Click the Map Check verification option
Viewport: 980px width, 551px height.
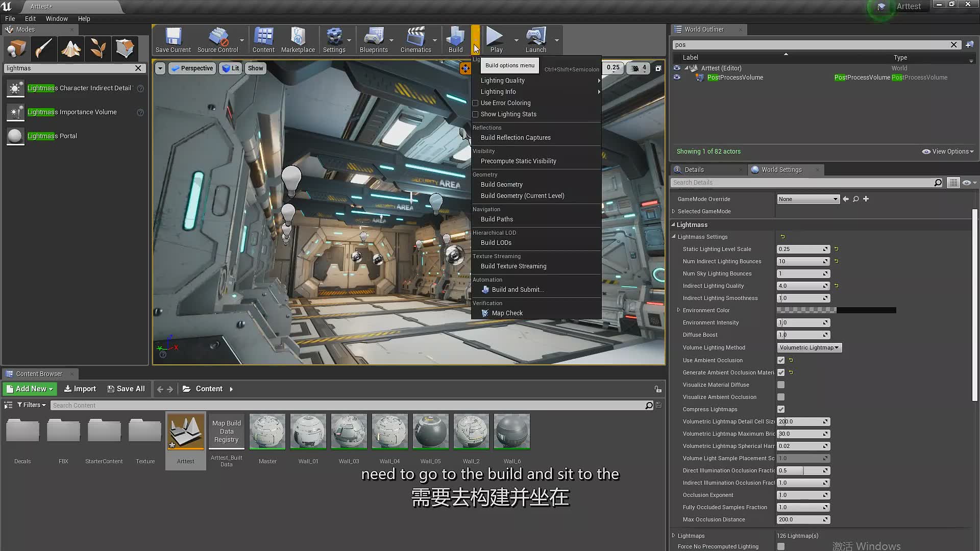click(x=507, y=313)
